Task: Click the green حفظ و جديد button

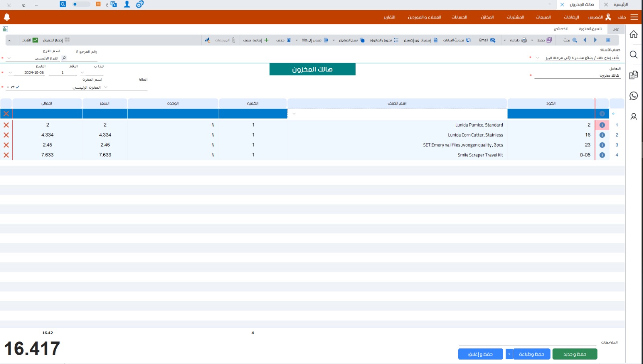Action: (x=575, y=354)
